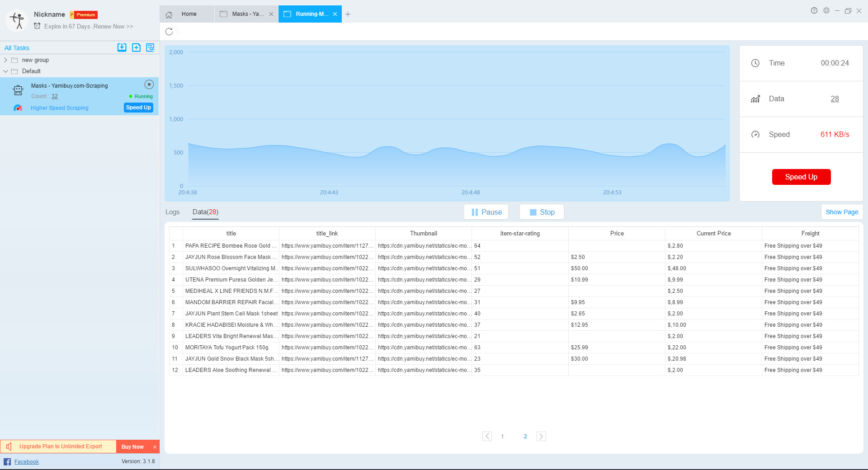Select row PAPA RECIPE Bombee Rose Gold
This screenshot has width=868, height=470.
514,246
